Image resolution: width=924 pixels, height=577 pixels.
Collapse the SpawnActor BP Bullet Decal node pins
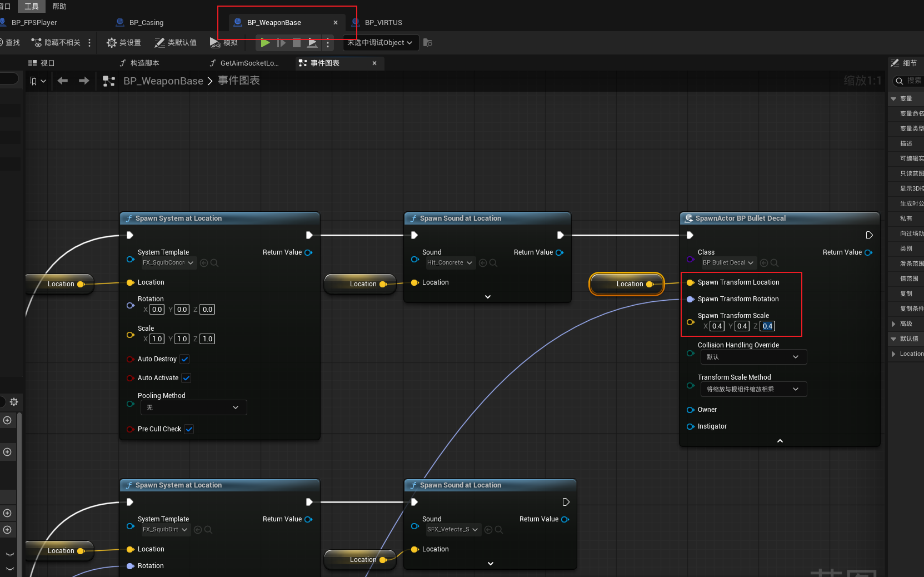tap(780, 441)
